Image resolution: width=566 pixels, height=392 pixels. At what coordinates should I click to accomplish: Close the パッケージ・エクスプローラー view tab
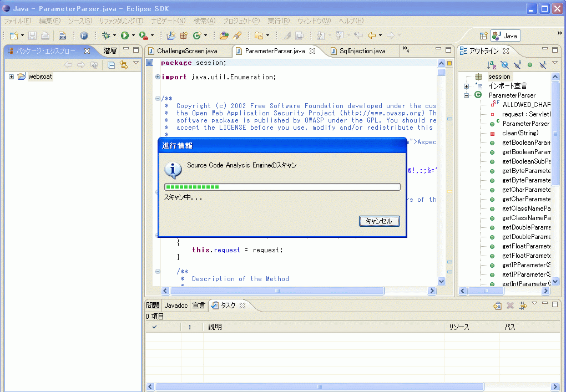[x=87, y=51]
